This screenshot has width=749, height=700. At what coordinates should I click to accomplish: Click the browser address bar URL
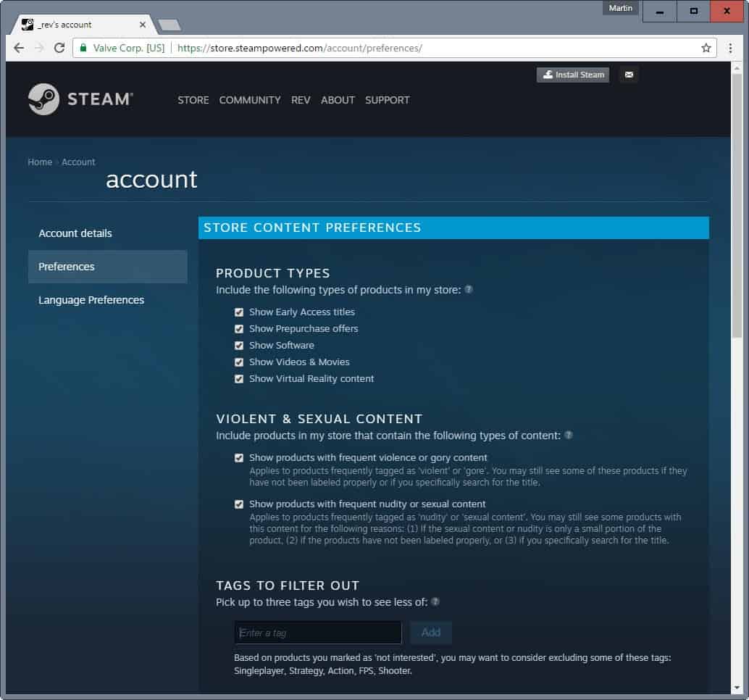point(299,48)
